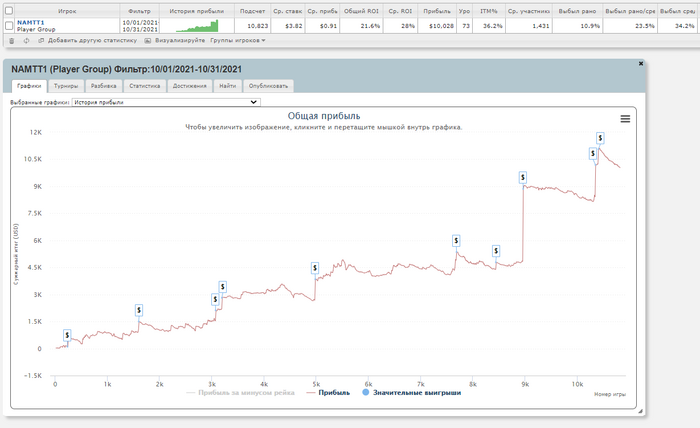
Task: Sort by the Прибыль column header
Action: 437,11
